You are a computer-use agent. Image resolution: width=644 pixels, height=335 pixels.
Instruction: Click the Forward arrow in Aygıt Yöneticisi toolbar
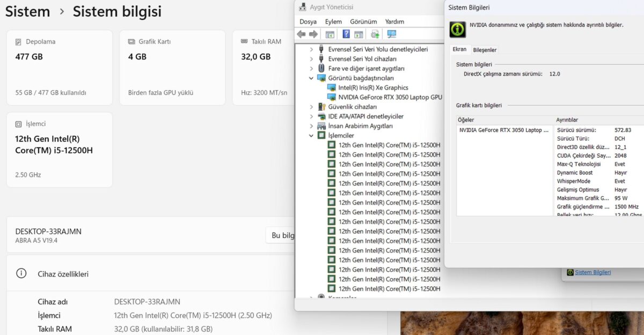click(x=313, y=34)
